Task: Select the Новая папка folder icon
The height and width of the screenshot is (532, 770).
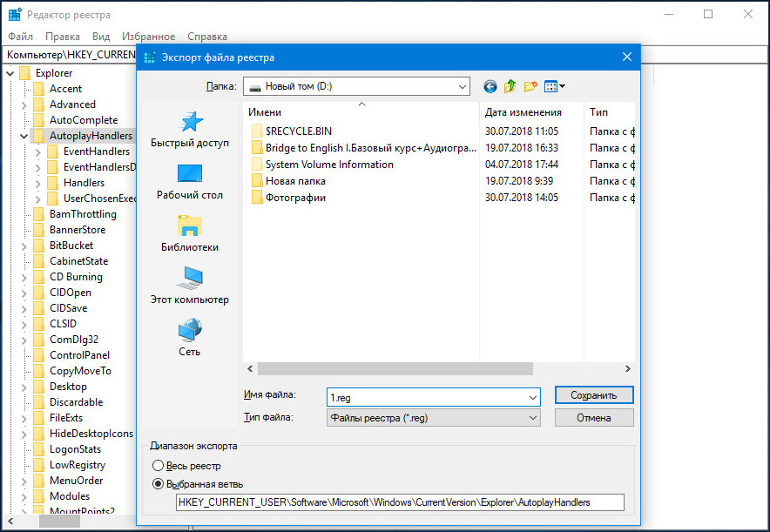Action: point(257,181)
